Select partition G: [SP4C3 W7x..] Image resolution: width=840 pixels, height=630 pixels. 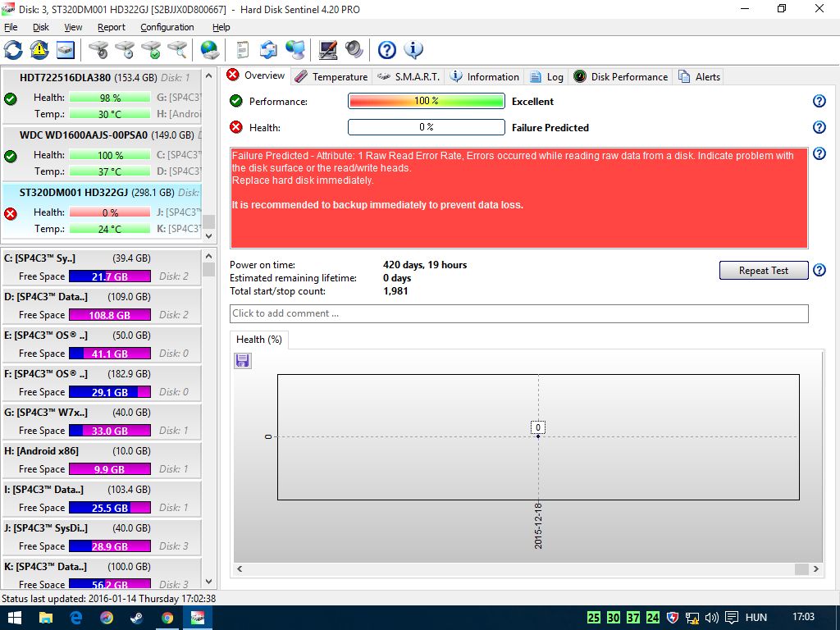point(102,421)
